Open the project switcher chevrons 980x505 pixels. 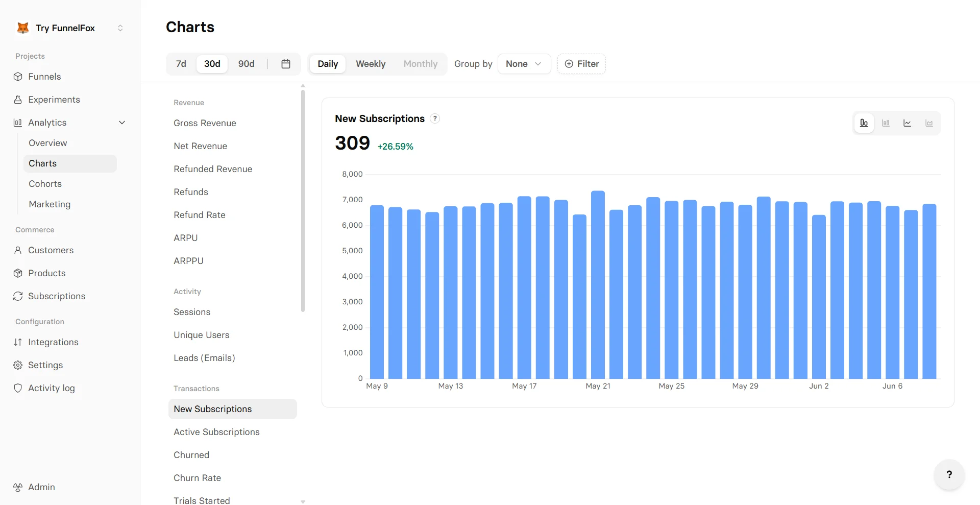(x=120, y=28)
